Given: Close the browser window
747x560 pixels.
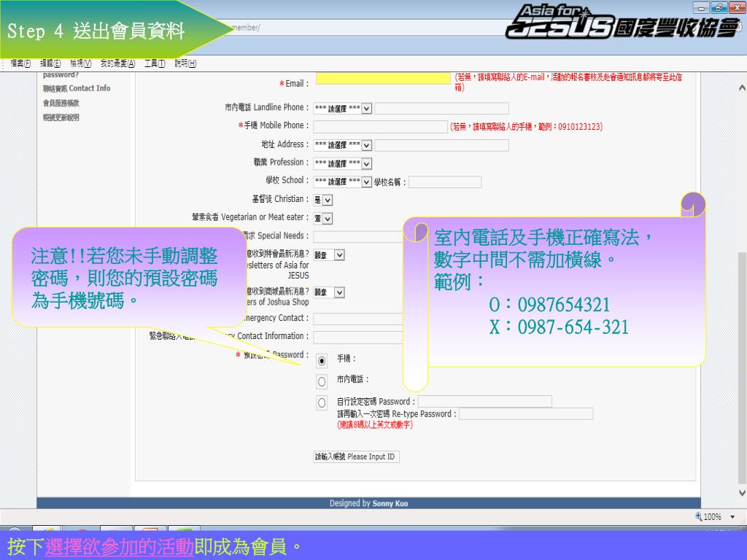Looking at the screenshot, I should pos(735,7).
